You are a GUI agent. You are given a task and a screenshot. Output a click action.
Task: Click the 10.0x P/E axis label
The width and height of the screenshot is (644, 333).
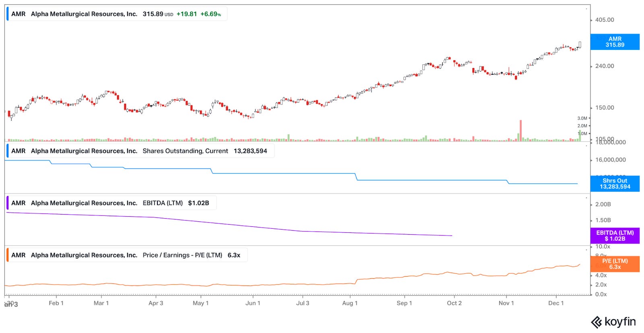click(x=603, y=246)
